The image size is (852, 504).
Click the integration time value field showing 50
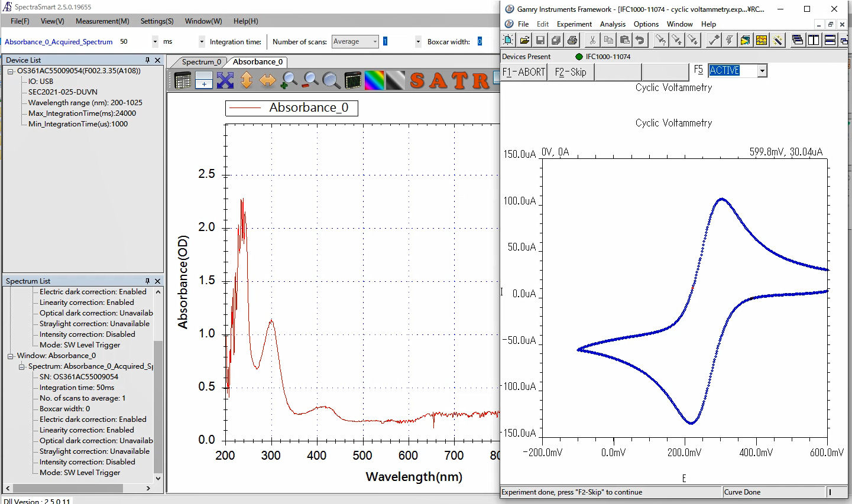(134, 41)
